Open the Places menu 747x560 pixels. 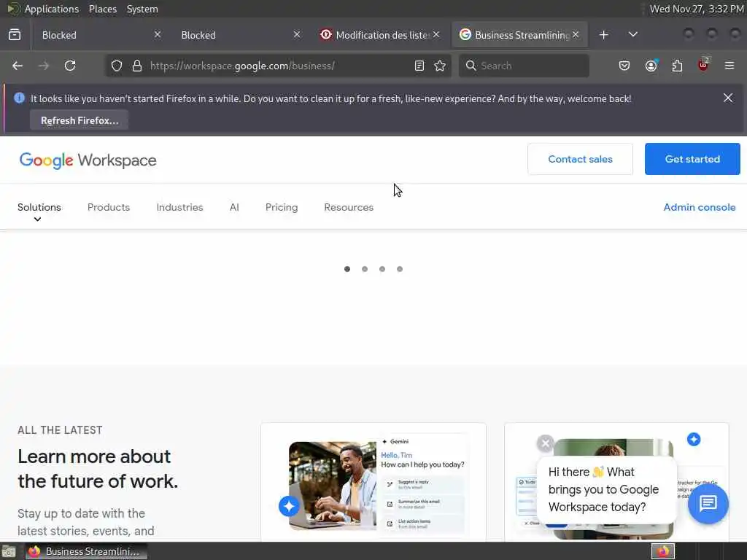103,9
